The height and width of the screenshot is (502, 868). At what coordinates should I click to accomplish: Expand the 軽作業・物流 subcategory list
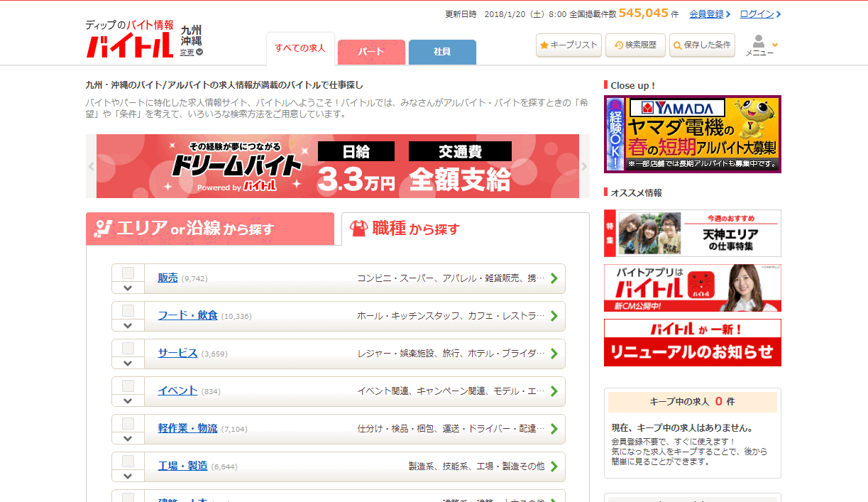coord(128,438)
